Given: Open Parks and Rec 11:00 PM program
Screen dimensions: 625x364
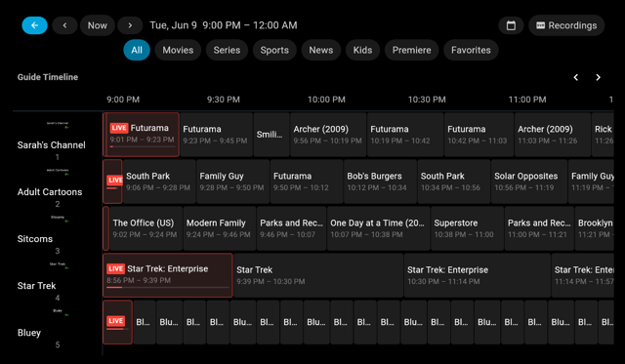Looking at the screenshot, I should tap(539, 228).
